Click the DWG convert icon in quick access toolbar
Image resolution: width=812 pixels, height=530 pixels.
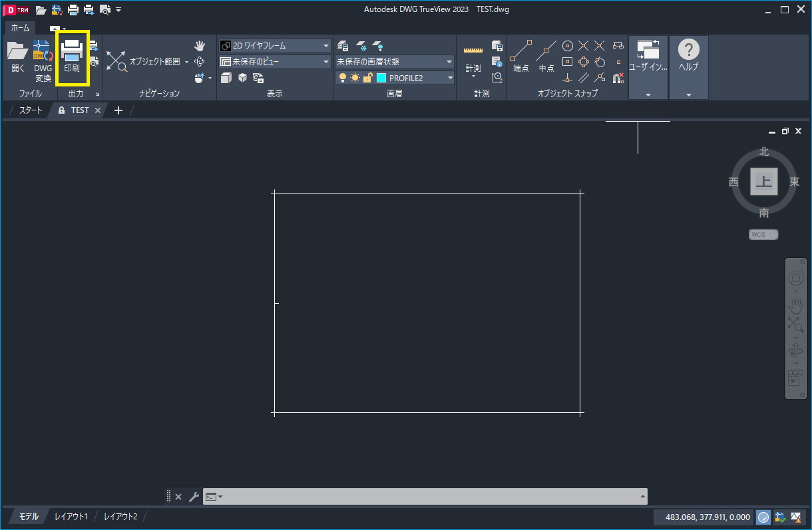pyautogui.click(x=57, y=10)
